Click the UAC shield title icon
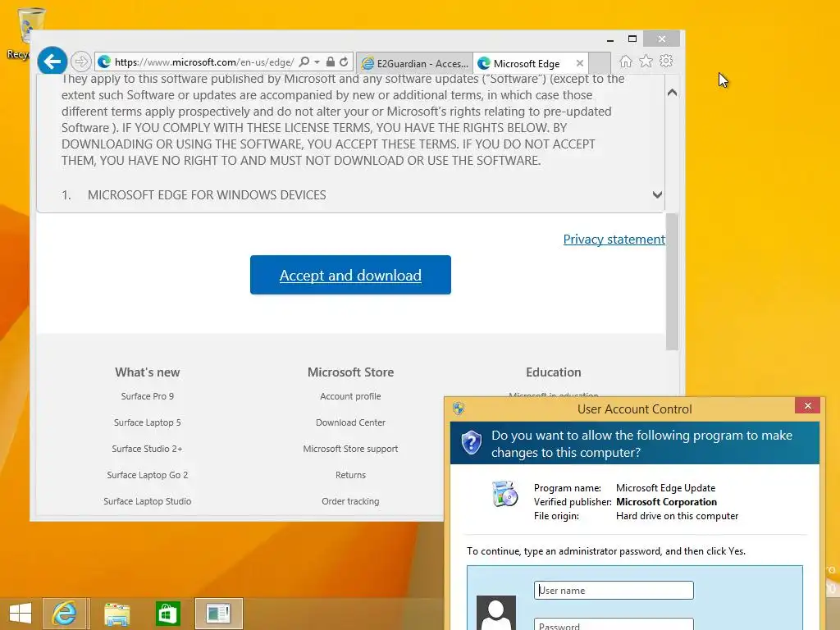Image resolution: width=840 pixels, height=630 pixels. (x=459, y=409)
